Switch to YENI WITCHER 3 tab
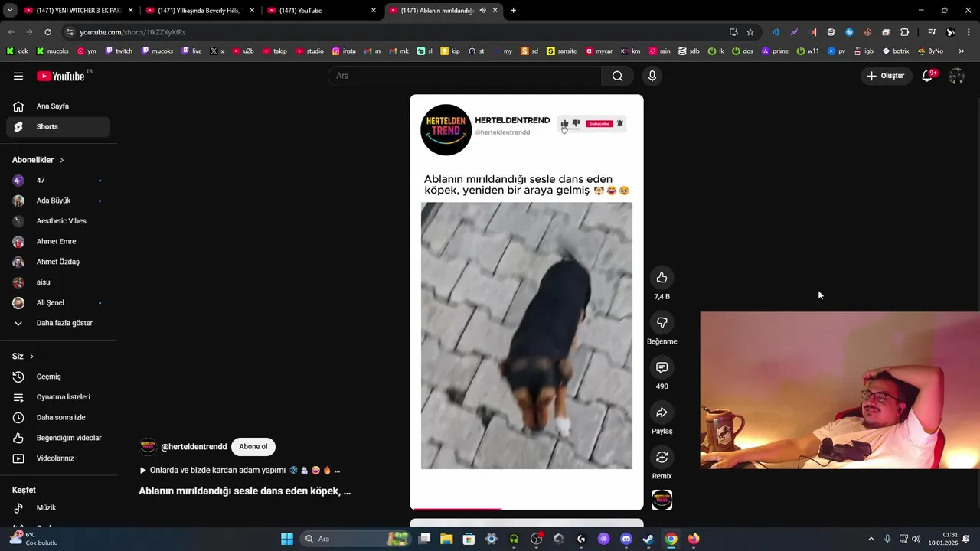 [x=79, y=11]
